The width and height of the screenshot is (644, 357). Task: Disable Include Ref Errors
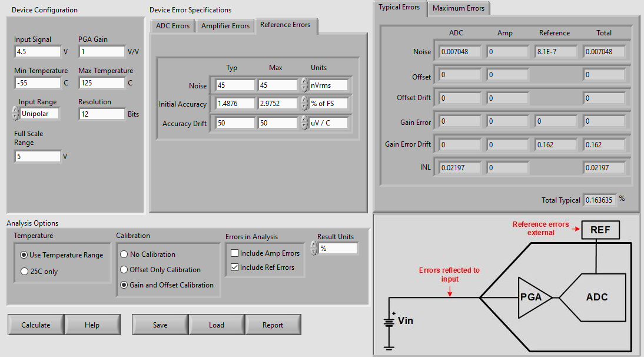click(234, 266)
